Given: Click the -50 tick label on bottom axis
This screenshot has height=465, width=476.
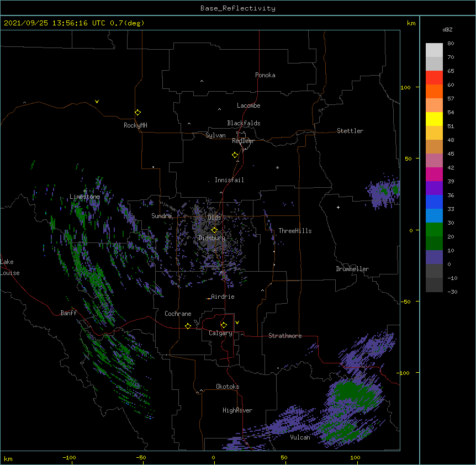Looking at the screenshot, I should [141, 457].
